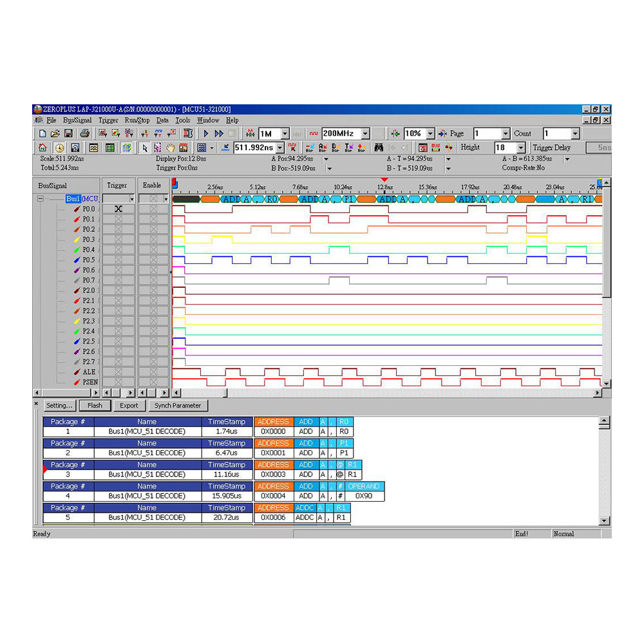This screenshot has height=644, width=644.
Task: Click the Export button
Action: coord(129,406)
